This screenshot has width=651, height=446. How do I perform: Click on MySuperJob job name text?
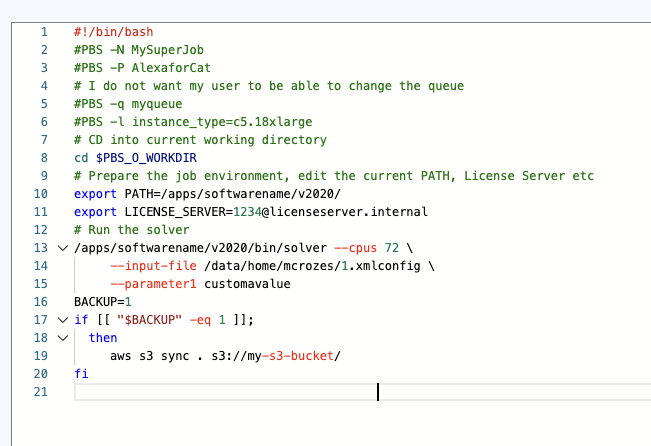click(x=171, y=50)
